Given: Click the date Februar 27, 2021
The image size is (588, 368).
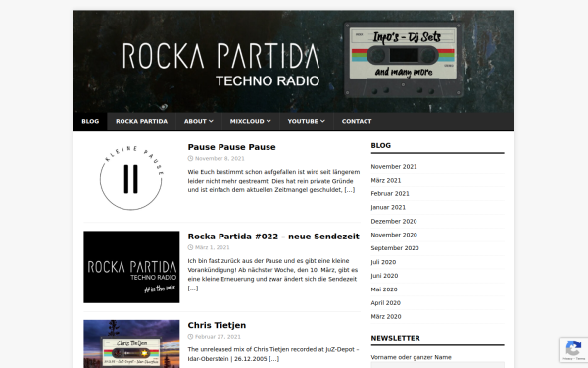Looking at the screenshot, I should (218, 337).
